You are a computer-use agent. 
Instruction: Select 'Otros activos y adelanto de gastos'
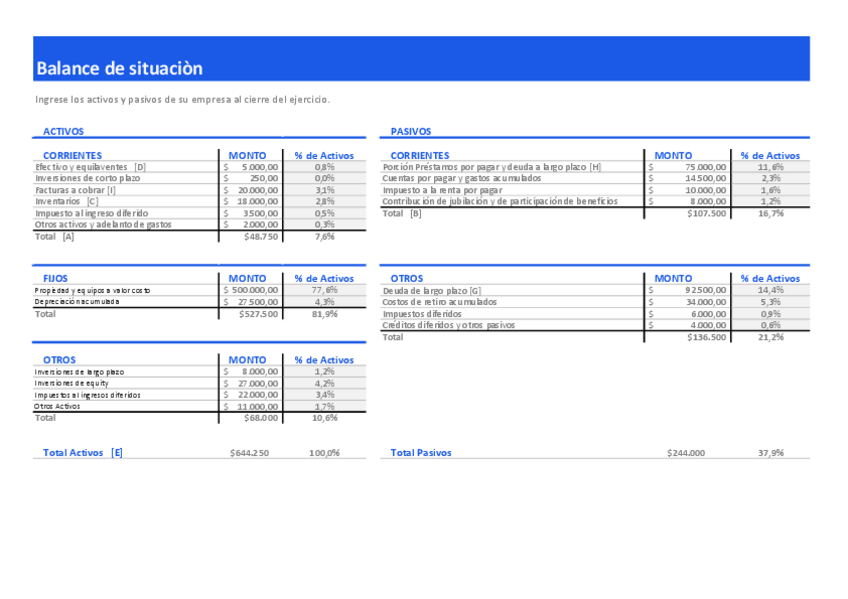(103, 224)
